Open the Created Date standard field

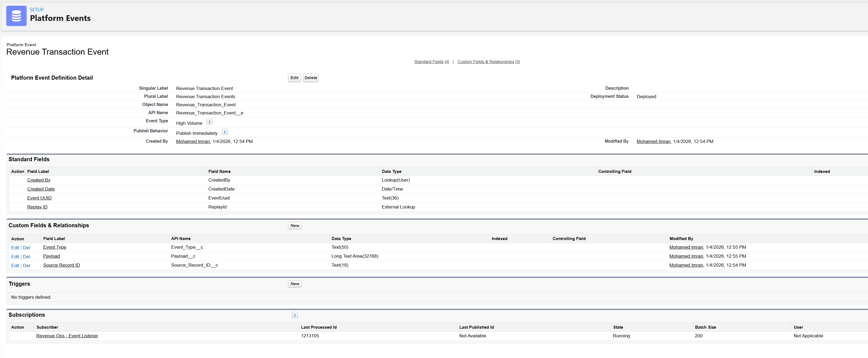click(x=41, y=189)
